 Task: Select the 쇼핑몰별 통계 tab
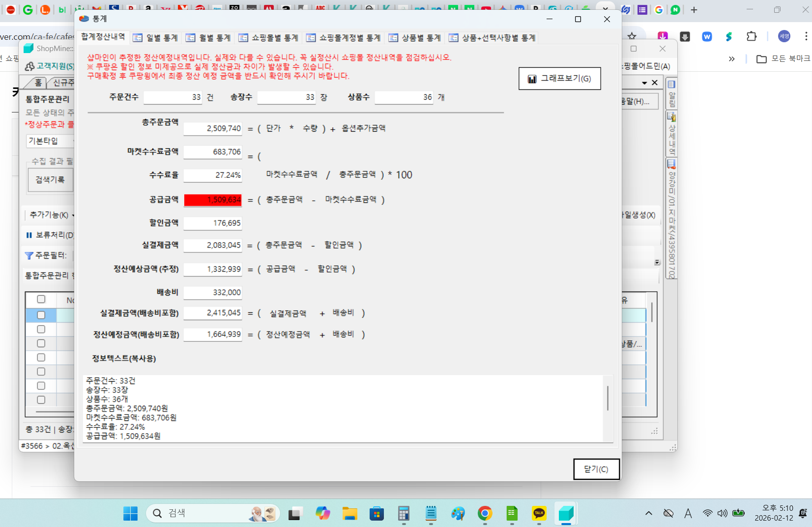[268, 38]
